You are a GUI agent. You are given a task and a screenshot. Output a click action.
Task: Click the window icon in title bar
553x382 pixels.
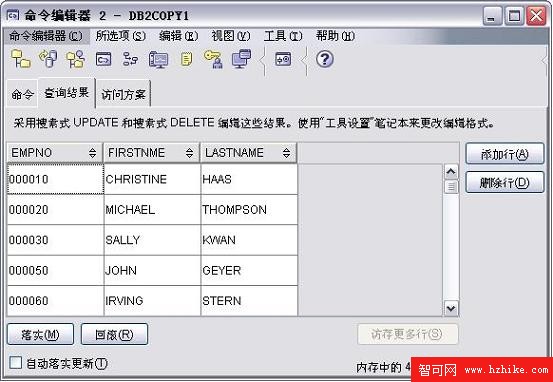tap(13, 16)
